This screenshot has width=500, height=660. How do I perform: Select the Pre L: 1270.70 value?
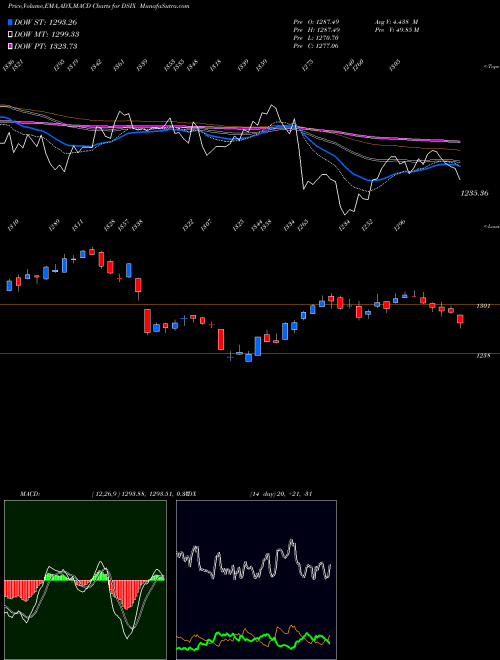point(316,38)
